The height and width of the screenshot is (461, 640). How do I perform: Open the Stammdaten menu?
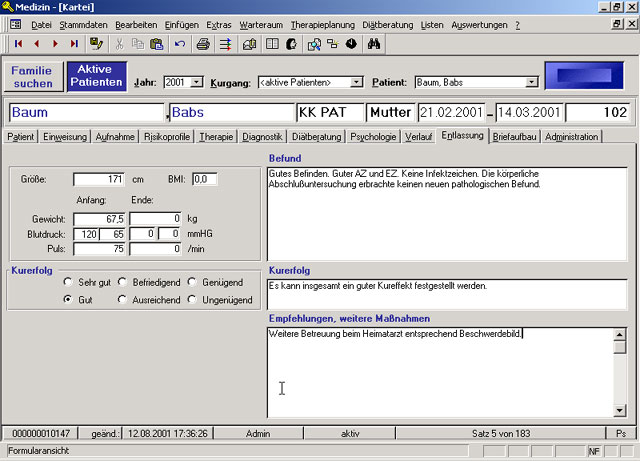[83, 25]
